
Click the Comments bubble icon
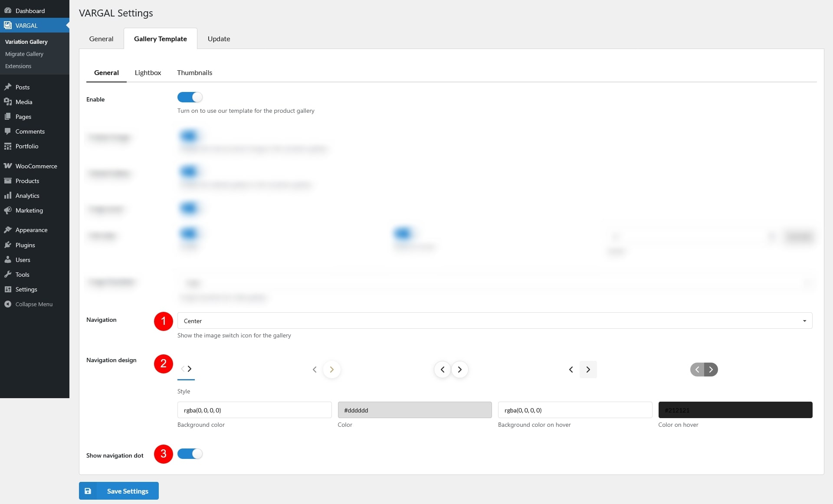8,131
